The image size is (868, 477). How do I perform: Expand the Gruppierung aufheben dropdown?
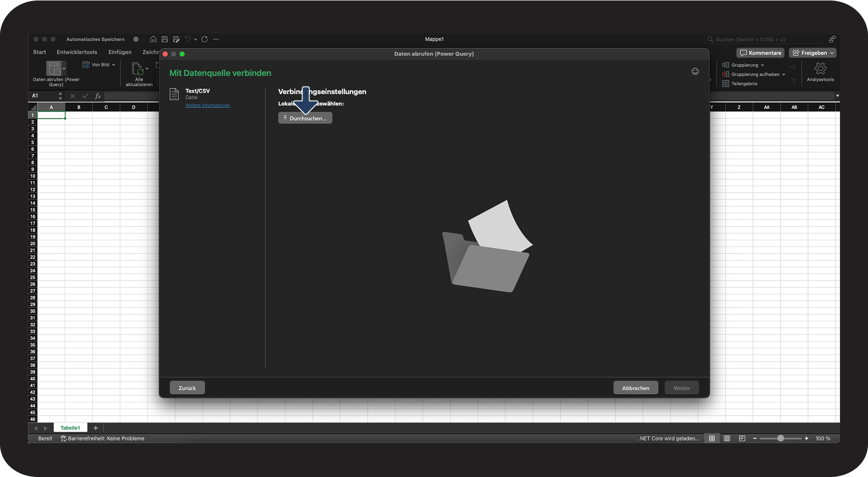click(784, 75)
